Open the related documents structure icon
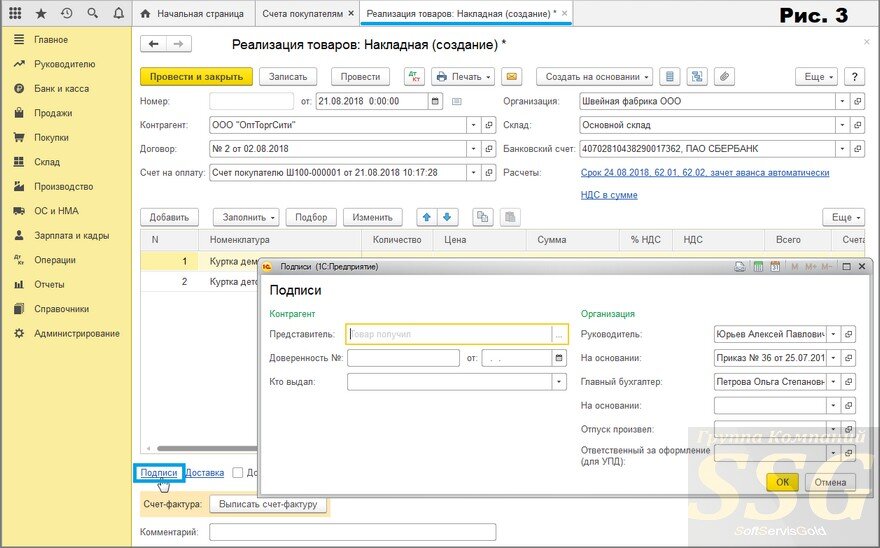The height and width of the screenshot is (548, 880). point(697,77)
